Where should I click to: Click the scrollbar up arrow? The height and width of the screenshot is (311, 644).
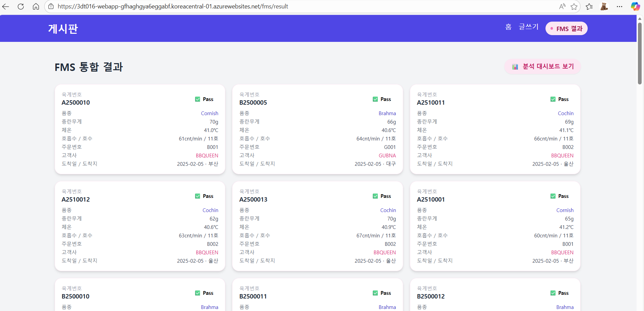(640, 19)
